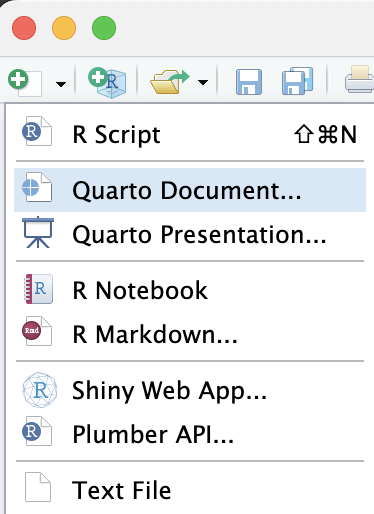Click the Save All documents icon
Screen dimensions: 374x514
pyautogui.click(x=298, y=81)
